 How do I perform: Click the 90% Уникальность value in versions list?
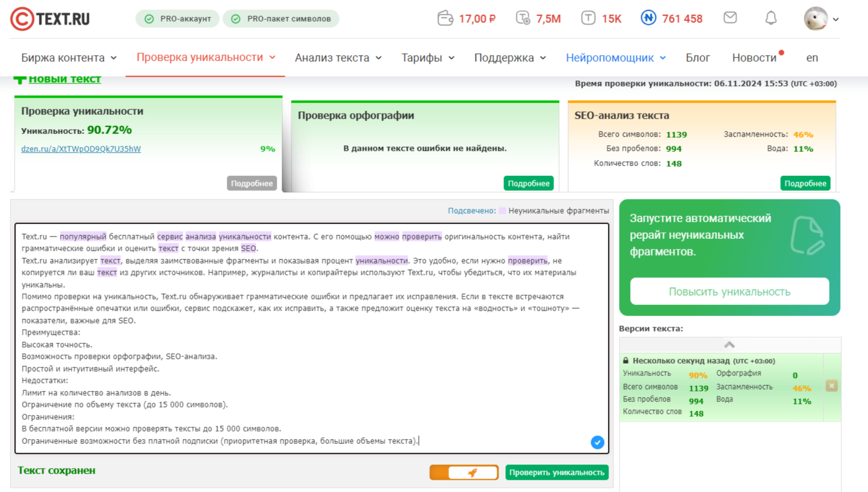698,375
